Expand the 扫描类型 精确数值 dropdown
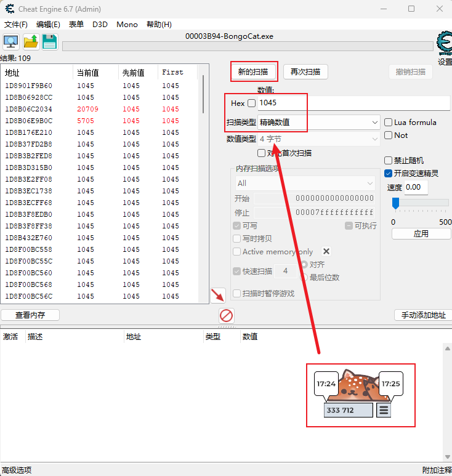The height and width of the screenshot is (476, 452). tap(318, 123)
